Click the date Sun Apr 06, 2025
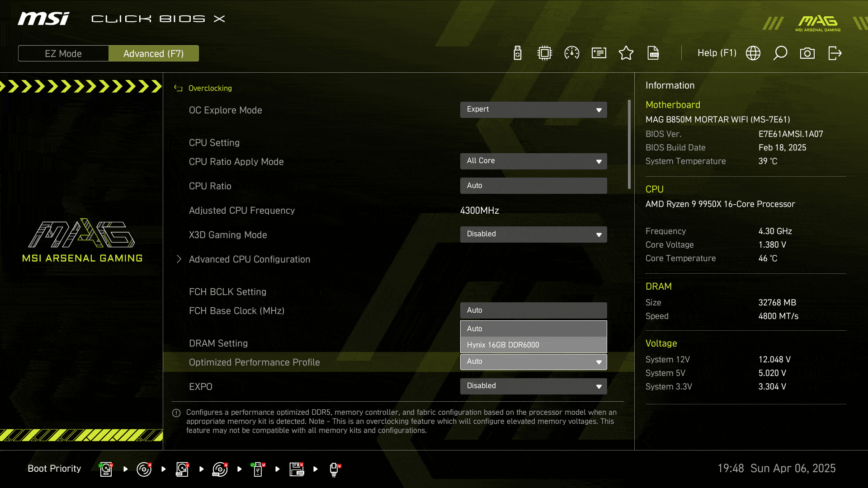Screen dimensions: 868x488 pos(793,469)
